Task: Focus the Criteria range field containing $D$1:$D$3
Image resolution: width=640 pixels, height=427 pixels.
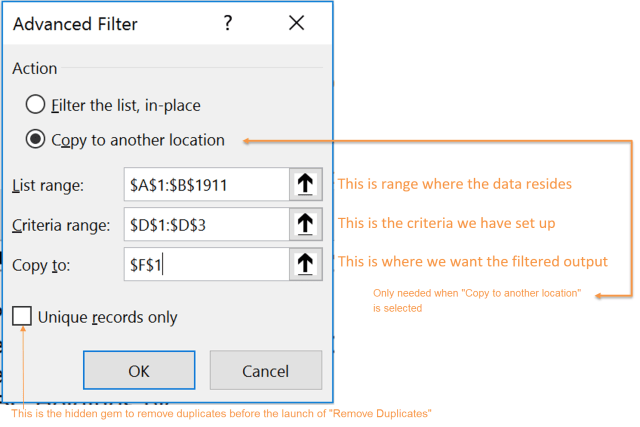Action: point(205,223)
